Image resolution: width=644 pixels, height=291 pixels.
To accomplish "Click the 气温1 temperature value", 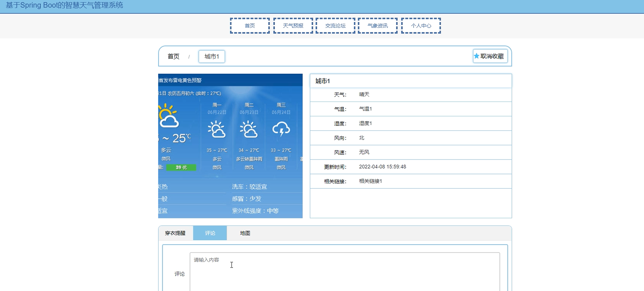I will tap(365, 109).
